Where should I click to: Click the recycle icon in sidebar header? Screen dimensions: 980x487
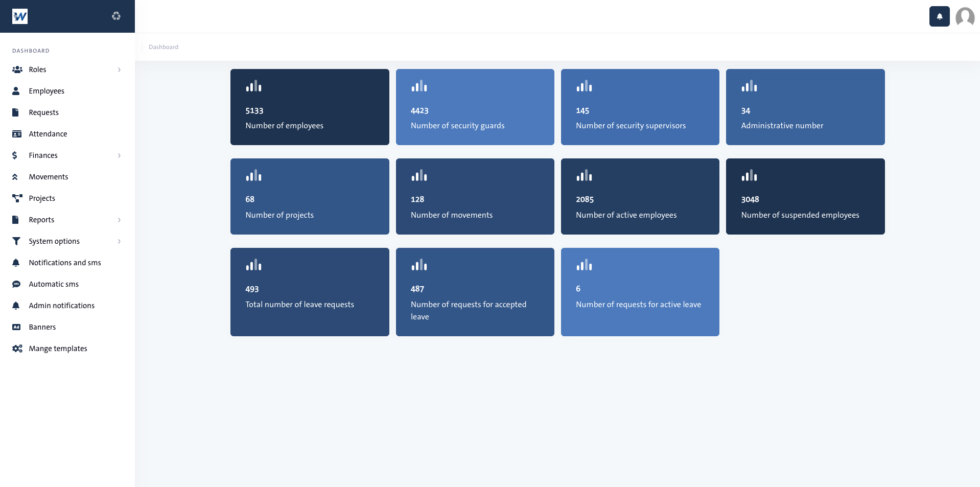click(x=116, y=16)
